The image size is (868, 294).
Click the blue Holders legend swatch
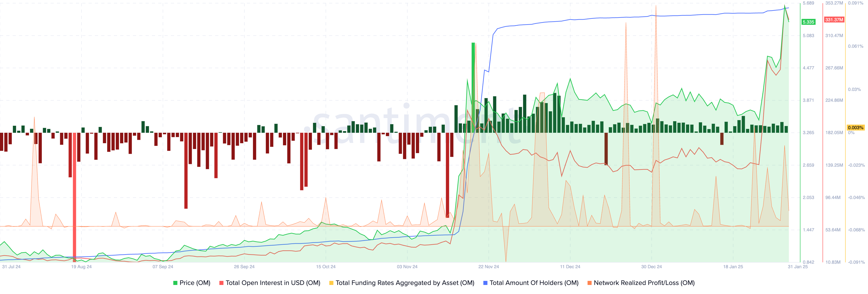coord(485,283)
